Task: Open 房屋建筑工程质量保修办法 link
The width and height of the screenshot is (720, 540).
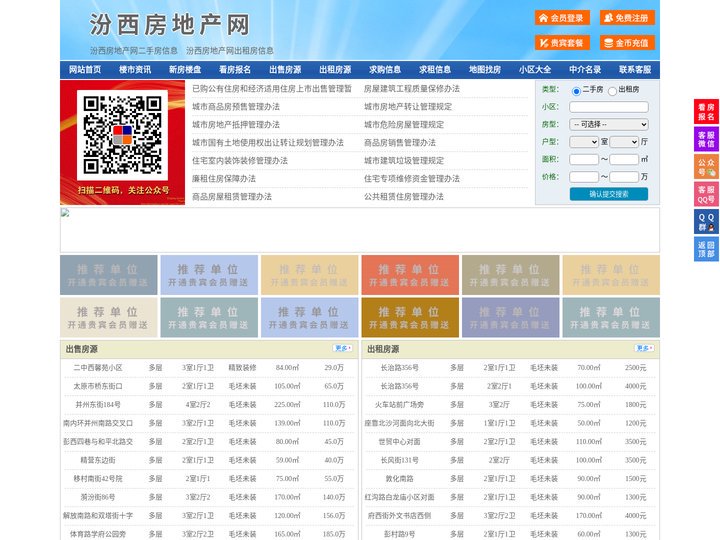Action: 412,89
